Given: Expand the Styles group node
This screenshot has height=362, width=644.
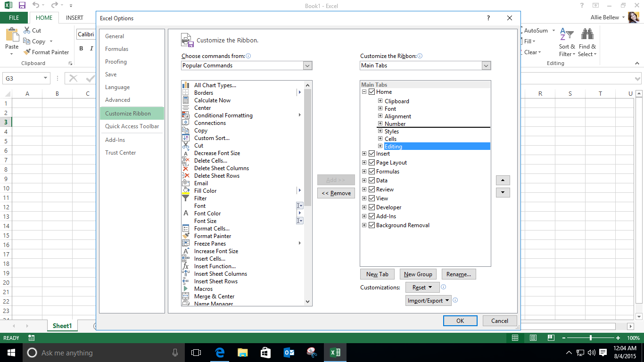Looking at the screenshot, I should click(x=380, y=131).
